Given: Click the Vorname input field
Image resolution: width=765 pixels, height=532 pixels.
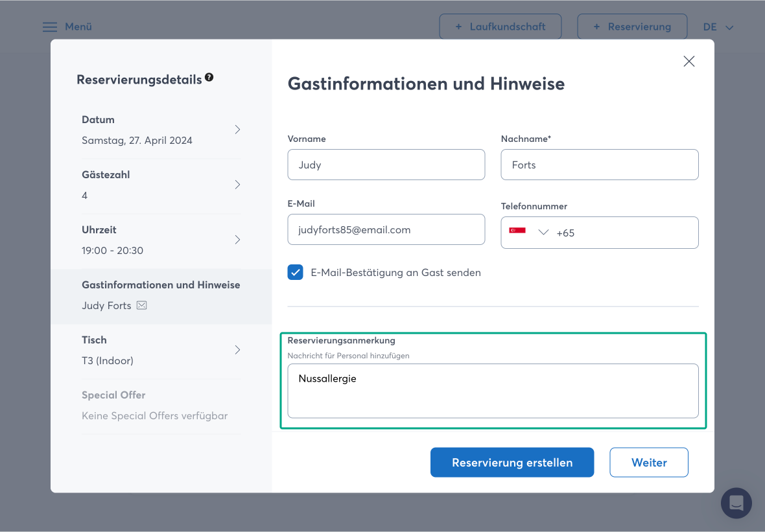Looking at the screenshot, I should (386, 165).
